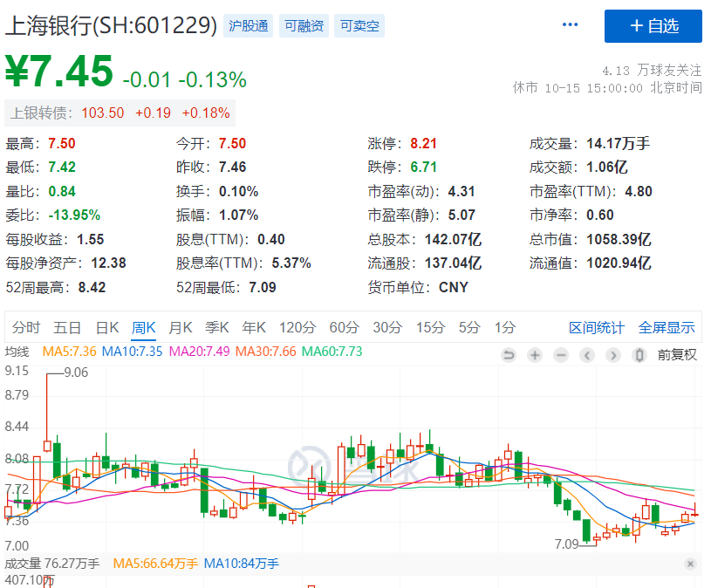711x588 pixels.
Task: Select the 60分 interval tab
Action: click(x=345, y=327)
